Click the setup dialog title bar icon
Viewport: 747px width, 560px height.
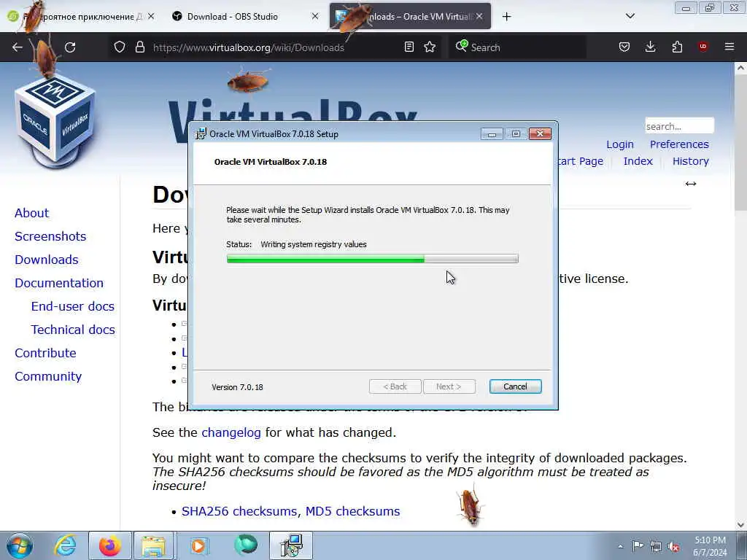click(x=201, y=134)
